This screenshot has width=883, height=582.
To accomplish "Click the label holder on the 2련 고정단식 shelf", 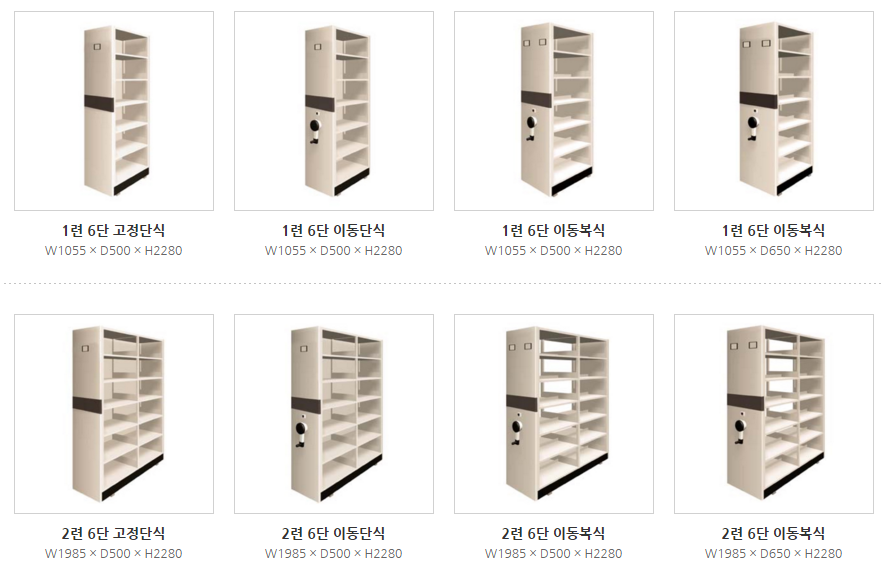I will click(x=85, y=349).
